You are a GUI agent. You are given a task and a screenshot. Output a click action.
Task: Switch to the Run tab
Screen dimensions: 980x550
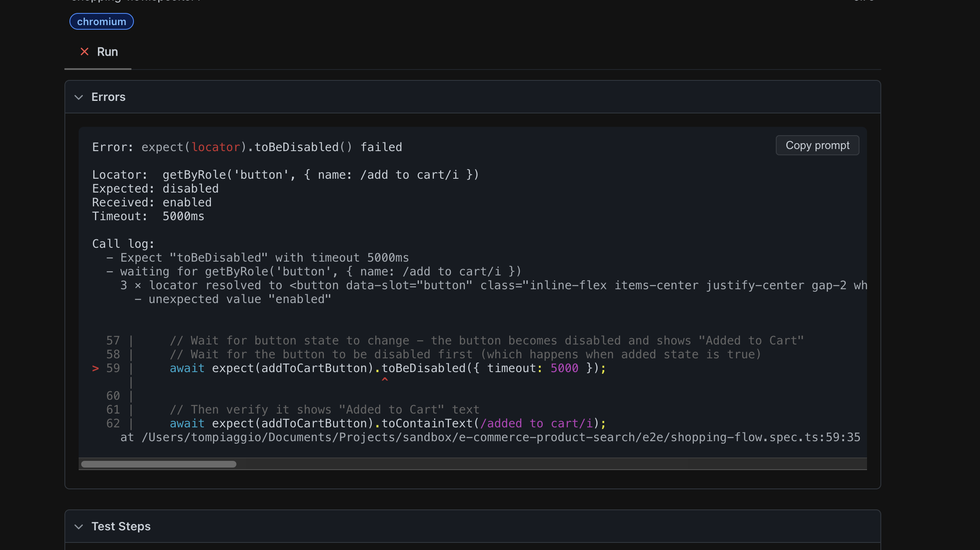pos(107,52)
